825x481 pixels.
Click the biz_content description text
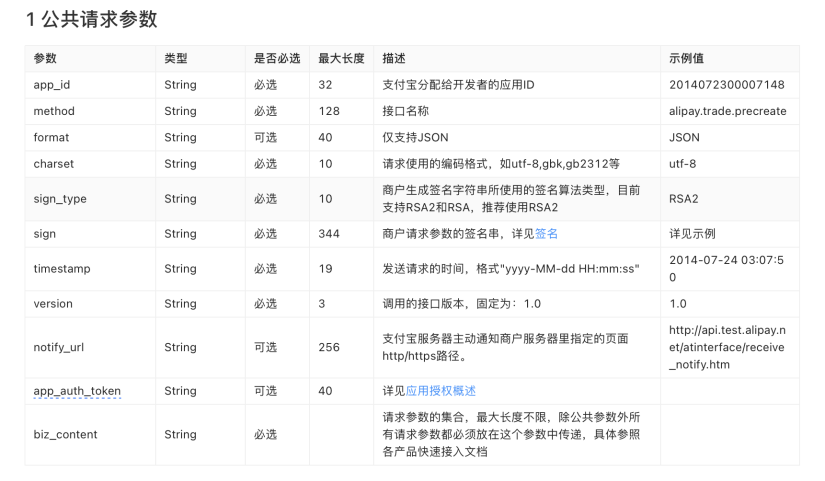click(511, 434)
